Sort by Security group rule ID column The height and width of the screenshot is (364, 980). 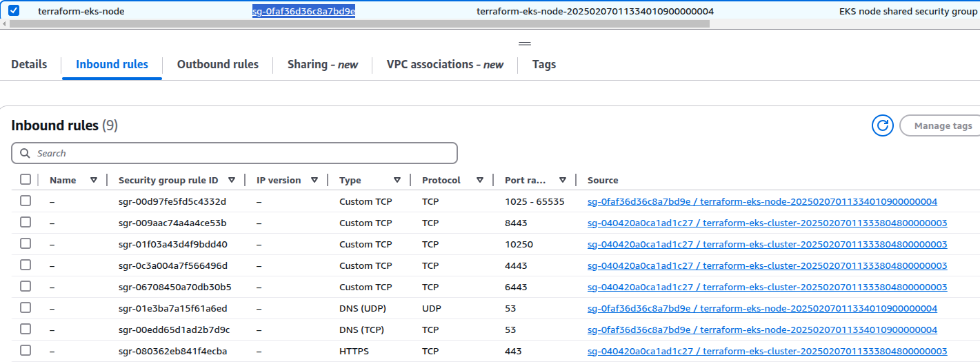[x=232, y=180]
